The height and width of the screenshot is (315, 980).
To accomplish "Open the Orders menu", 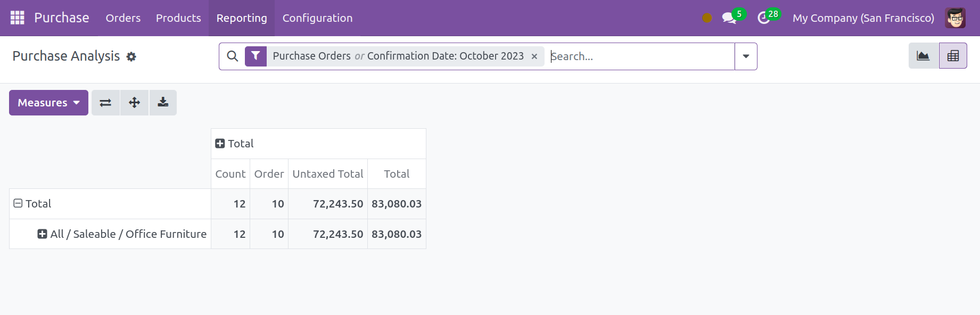I will 123,18.
